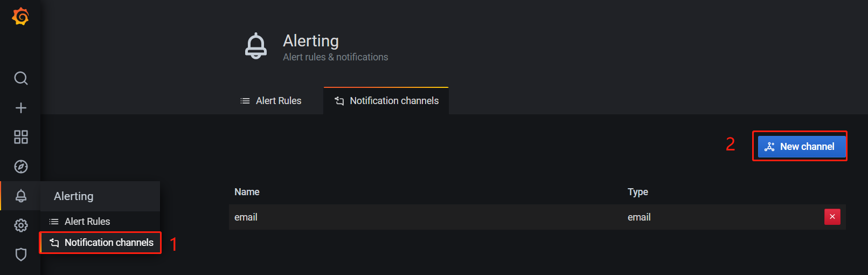
Task: Open the Grafana home logo
Action: click(x=20, y=17)
